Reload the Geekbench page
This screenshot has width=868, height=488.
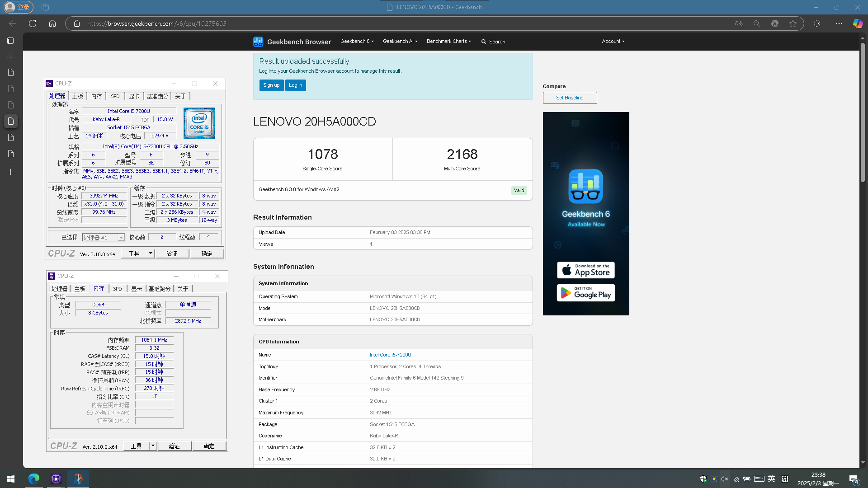point(33,23)
